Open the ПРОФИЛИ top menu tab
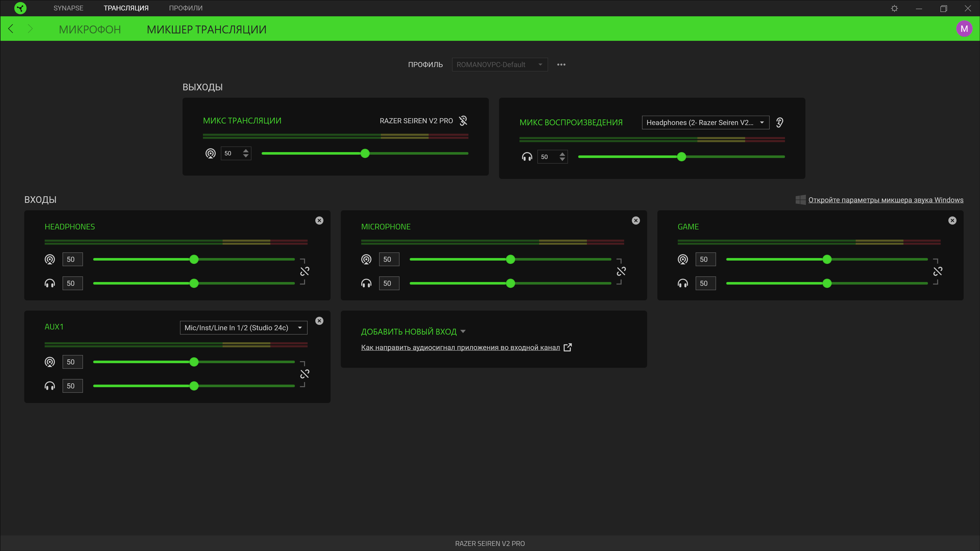This screenshot has height=551, width=980. pos(185,8)
